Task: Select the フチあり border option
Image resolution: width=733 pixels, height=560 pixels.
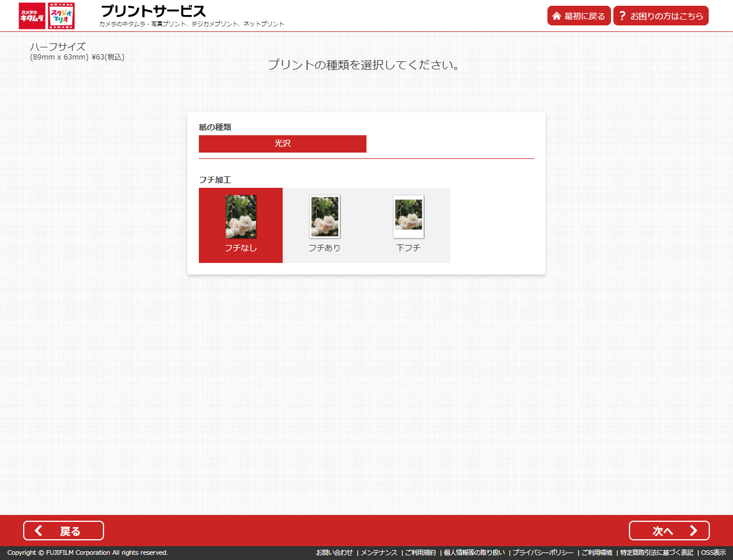Action: [324, 225]
